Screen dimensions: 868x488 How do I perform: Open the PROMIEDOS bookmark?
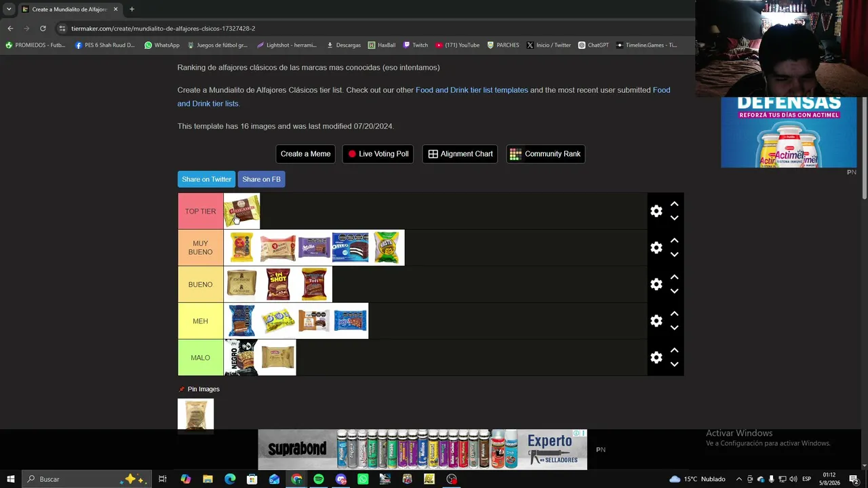(35, 45)
